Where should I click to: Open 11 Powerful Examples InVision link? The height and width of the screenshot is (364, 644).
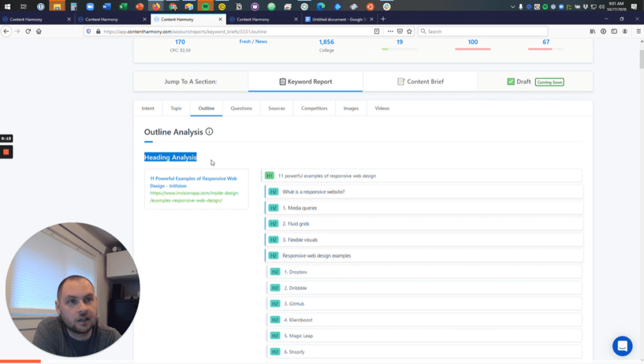[x=194, y=182]
